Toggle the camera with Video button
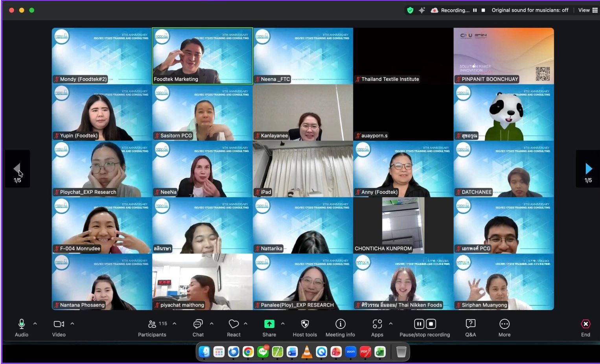 point(59,327)
